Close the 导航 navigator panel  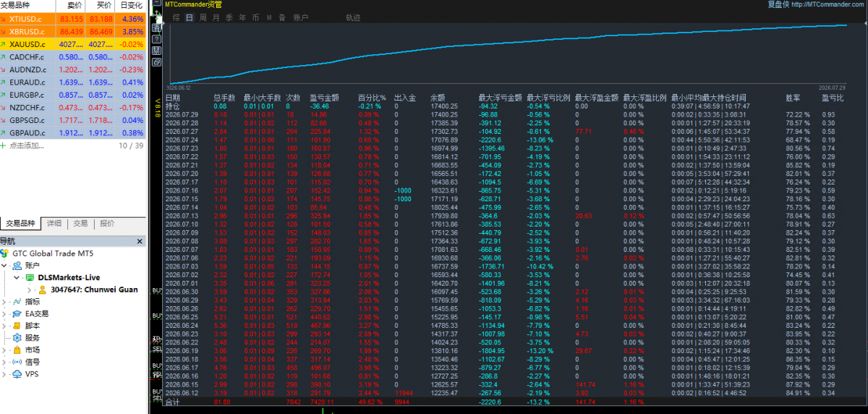[x=140, y=241]
